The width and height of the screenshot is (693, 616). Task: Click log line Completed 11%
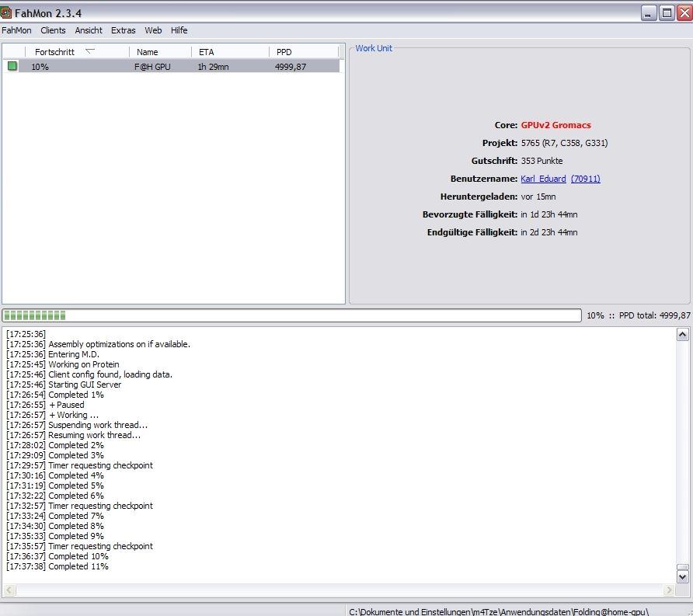tap(57, 566)
